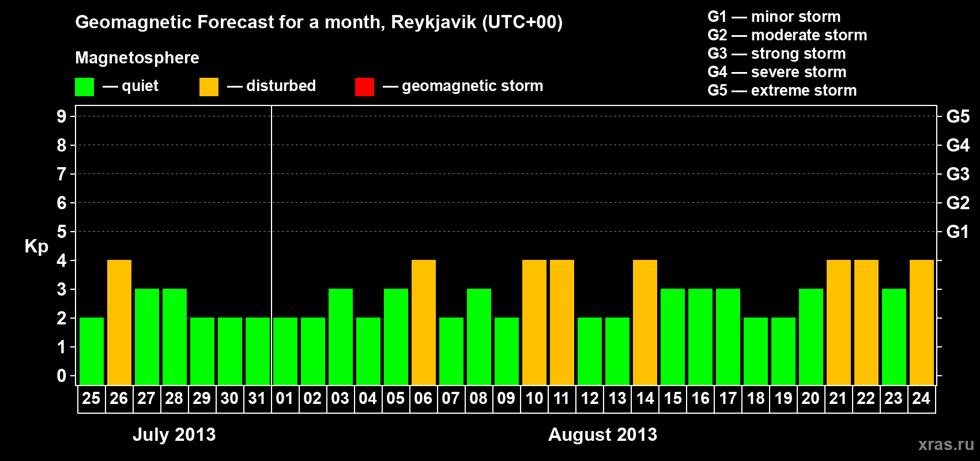Click the '— quiet' legend label
The image size is (980, 461).
click(131, 86)
